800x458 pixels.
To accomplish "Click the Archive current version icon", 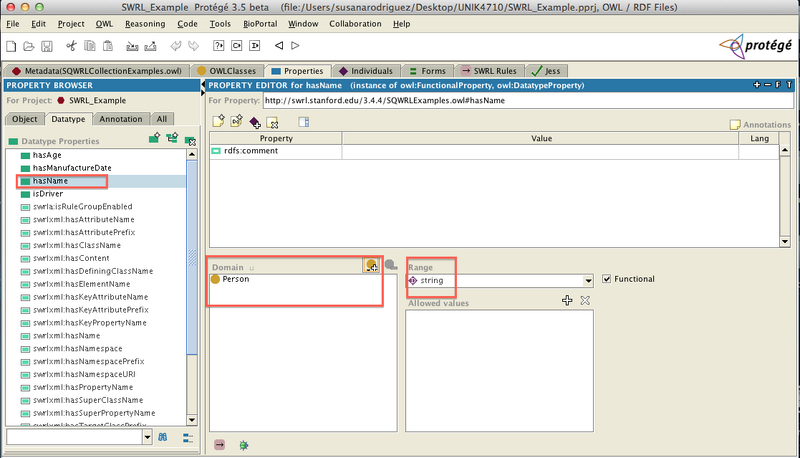I will 132,46.
